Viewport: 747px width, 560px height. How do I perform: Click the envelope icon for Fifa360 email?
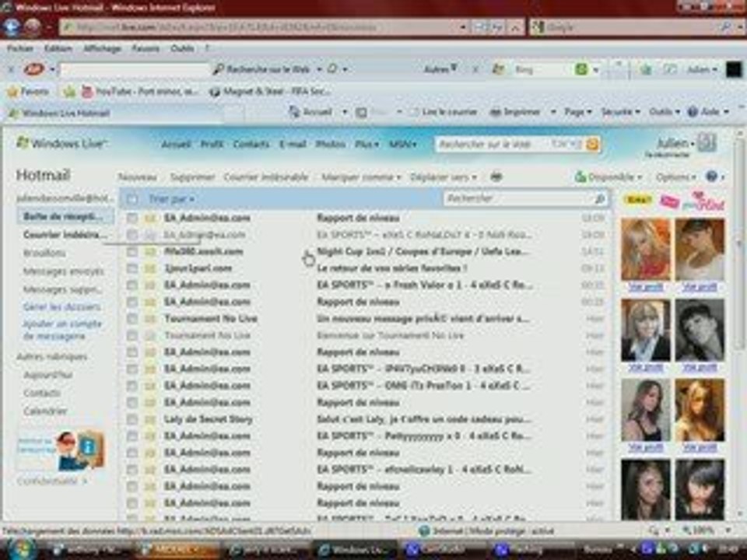[150, 251]
